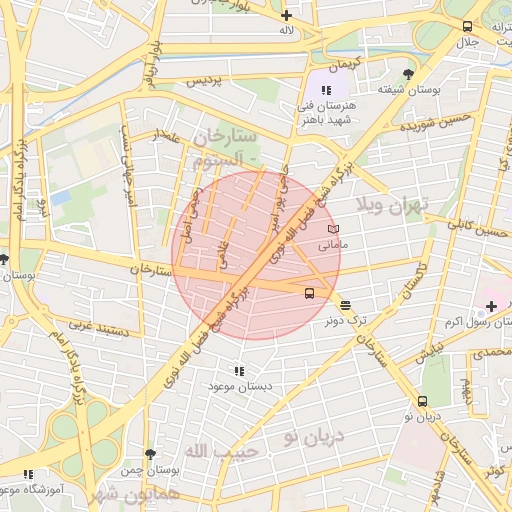Click the همایون شهر neighborhood label

pos(135,497)
